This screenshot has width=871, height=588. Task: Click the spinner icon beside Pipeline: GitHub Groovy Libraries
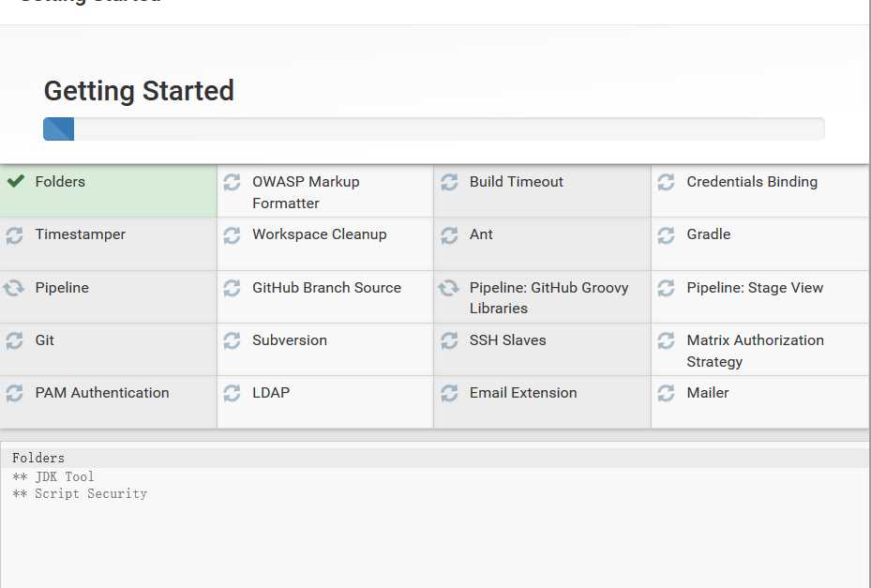[x=448, y=288]
